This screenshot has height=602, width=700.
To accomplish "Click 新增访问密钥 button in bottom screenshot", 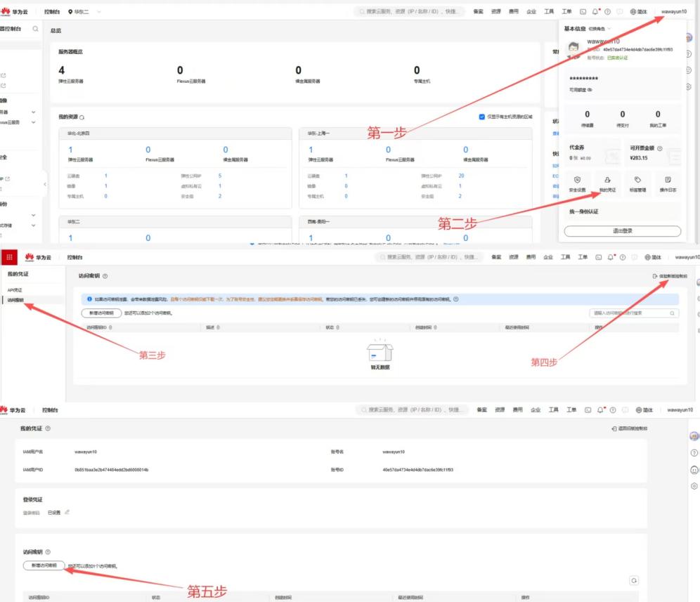I will [44, 565].
